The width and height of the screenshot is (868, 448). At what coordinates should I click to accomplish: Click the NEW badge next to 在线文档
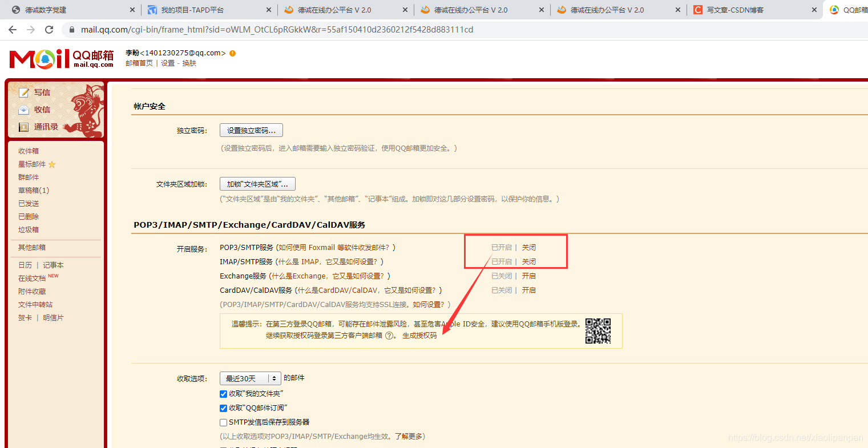click(54, 275)
